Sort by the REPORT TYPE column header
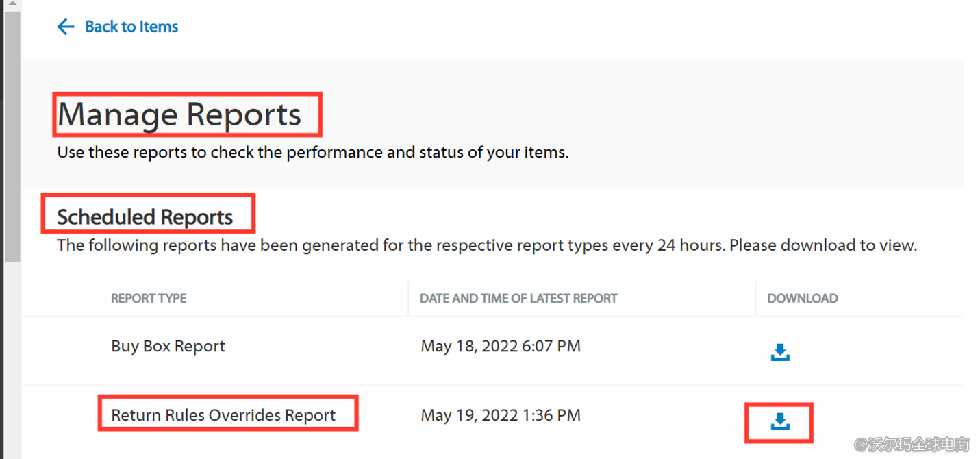The image size is (980, 459). click(x=149, y=298)
